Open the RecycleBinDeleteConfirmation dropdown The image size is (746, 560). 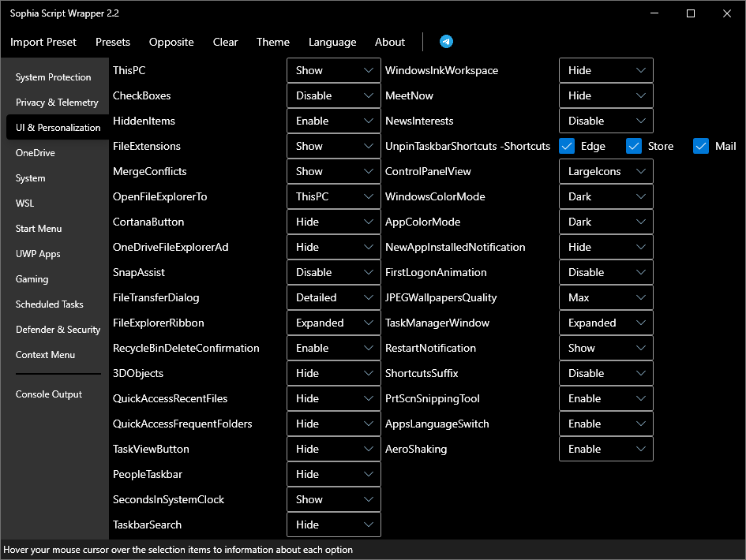[x=333, y=348]
